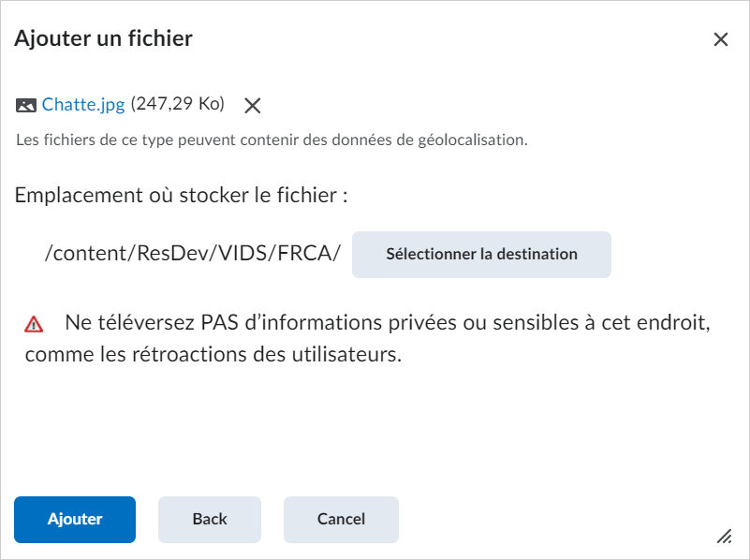Viewport: 750px width, 560px height.
Task: Confirm upload with the Ajouter button
Action: pyautogui.click(x=75, y=520)
